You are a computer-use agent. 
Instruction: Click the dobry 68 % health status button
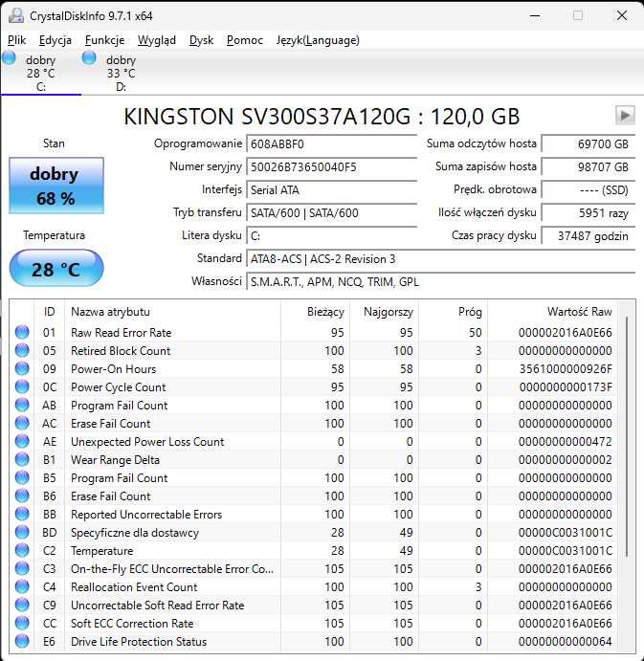pos(56,186)
